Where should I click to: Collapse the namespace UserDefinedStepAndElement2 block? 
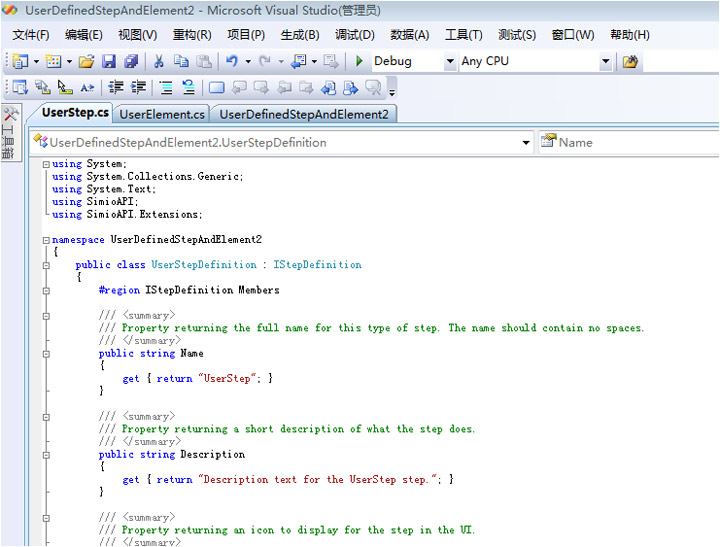pos(46,240)
